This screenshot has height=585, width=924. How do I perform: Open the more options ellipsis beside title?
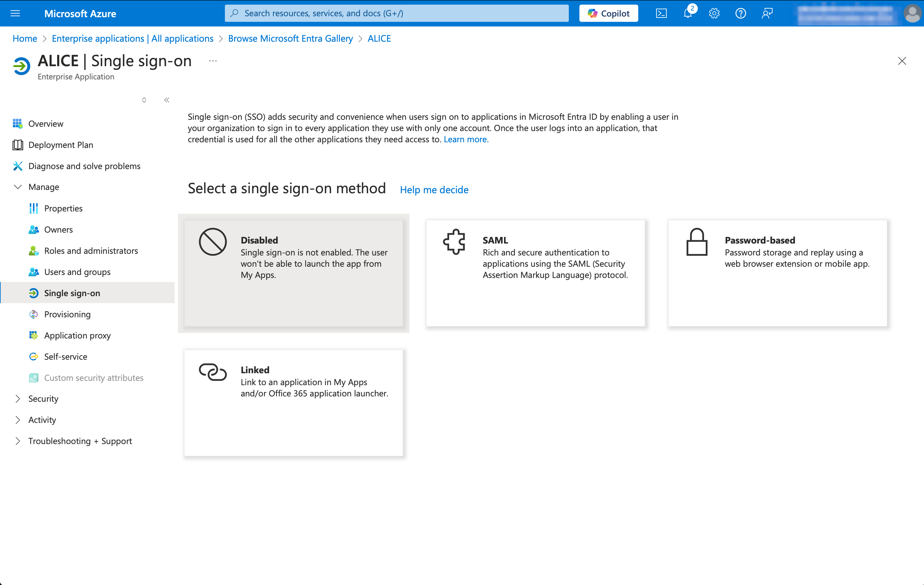click(x=213, y=61)
